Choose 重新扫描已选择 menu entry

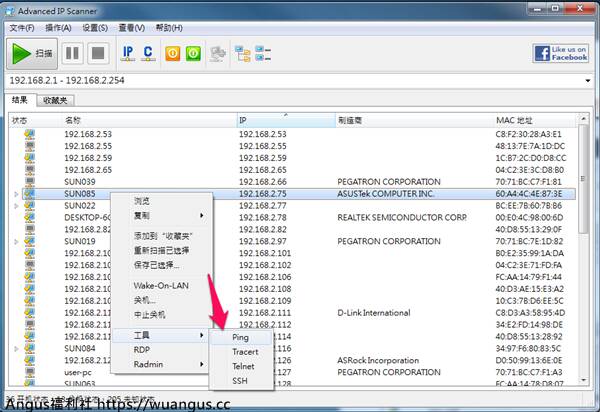tap(161, 251)
